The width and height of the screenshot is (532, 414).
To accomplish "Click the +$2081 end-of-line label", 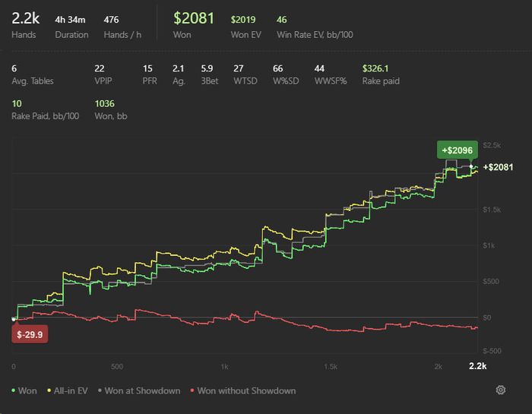I will click(x=498, y=167).
